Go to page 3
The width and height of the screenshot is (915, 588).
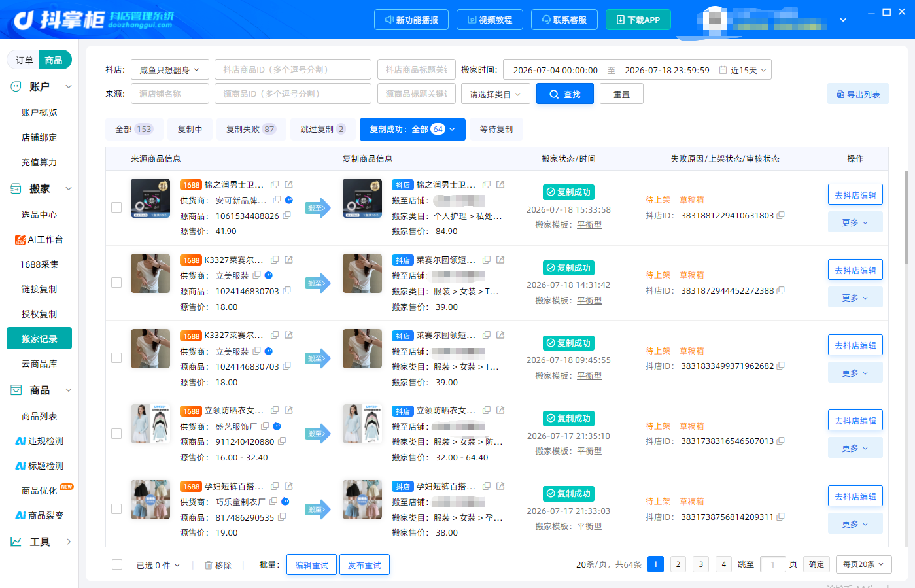coord(700,564)
